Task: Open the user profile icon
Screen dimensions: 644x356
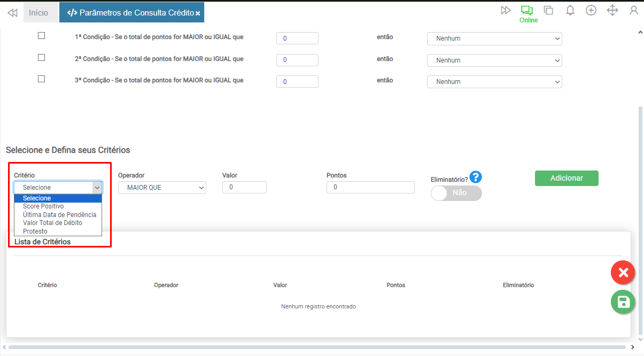Action: (634, 10)
